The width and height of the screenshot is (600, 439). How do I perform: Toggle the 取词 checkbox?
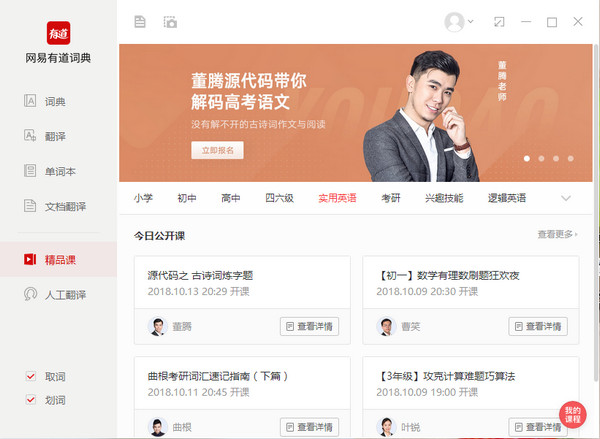pyautogui.click(x=29, y=377)
